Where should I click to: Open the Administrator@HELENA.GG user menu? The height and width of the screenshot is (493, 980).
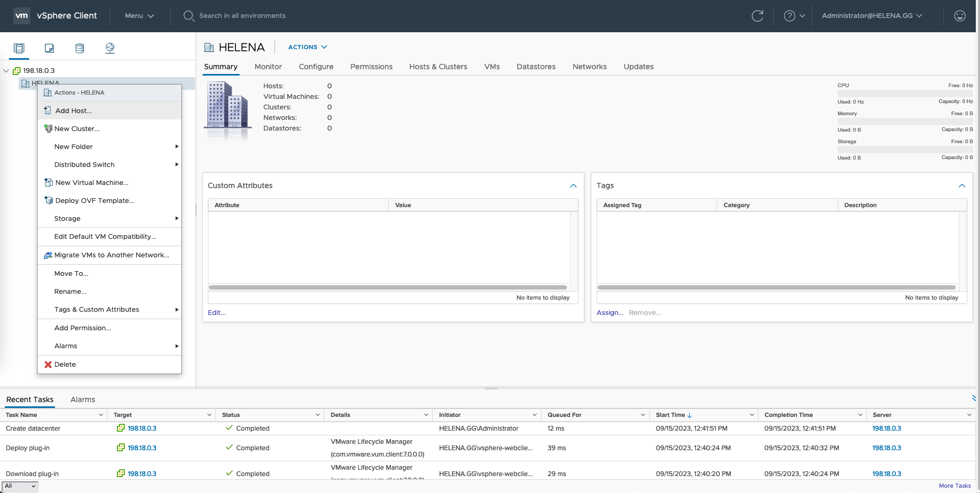click(x=872, y=16)
